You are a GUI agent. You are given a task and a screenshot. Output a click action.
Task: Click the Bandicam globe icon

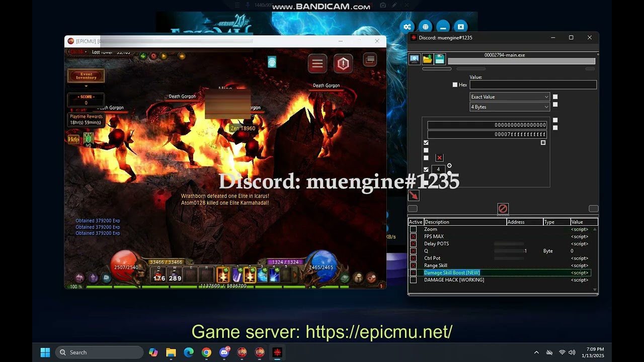[x=426, y=27]
